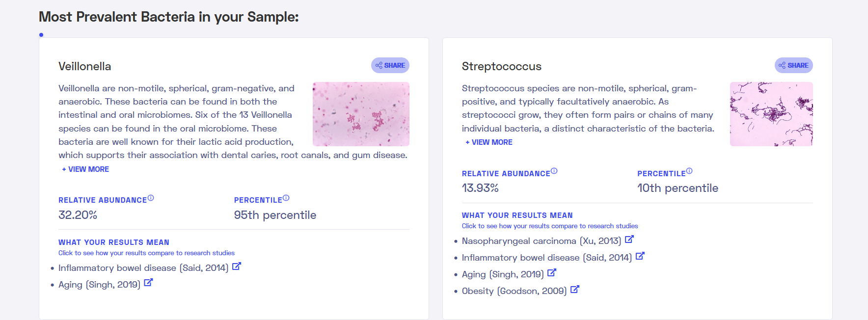
Task: Click the blue carousel dot under the heading
Action: [41, 35]
